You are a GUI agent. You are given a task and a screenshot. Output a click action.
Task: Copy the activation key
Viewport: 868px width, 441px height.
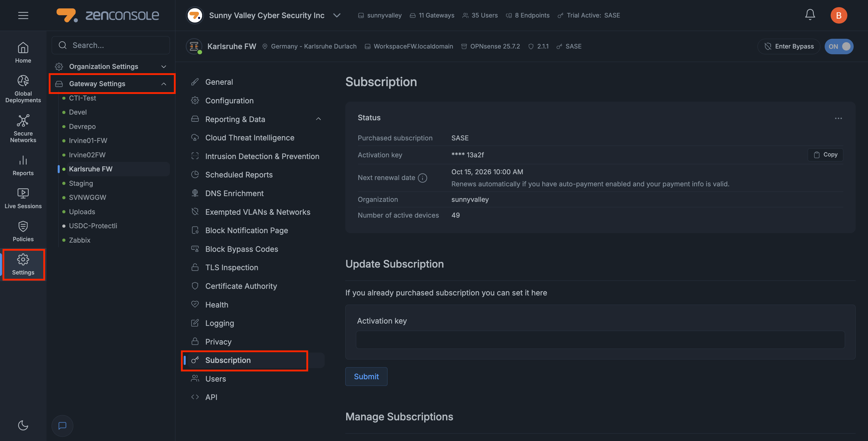pos(825,155)
